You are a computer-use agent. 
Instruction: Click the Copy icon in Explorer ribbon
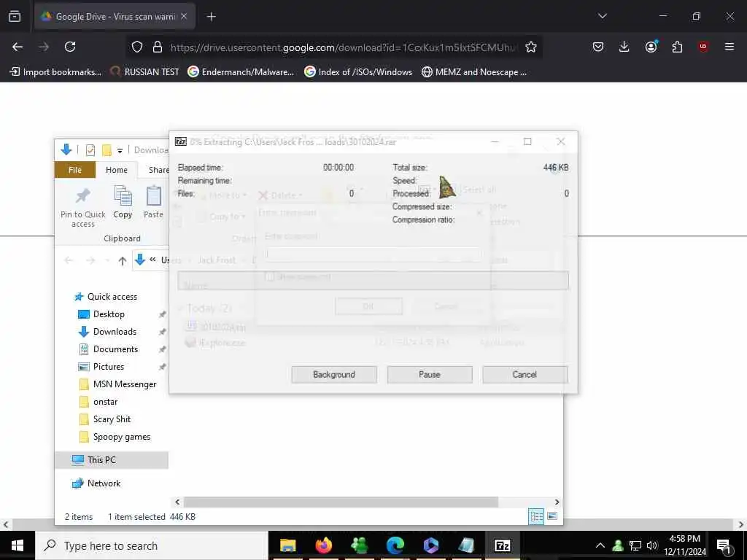123,203
